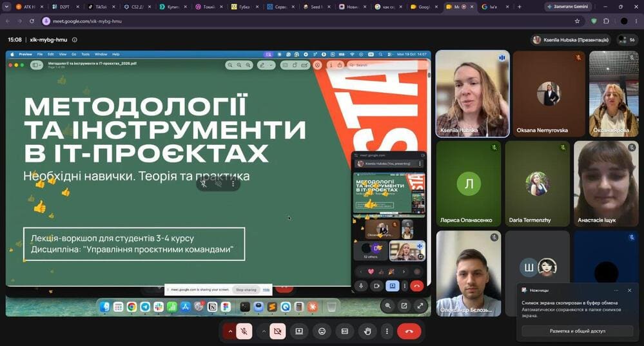Expand audio settings chevron beside microphone
This screenshot has width=644, height=346.
pyautogui.click(x=230, y=331)
